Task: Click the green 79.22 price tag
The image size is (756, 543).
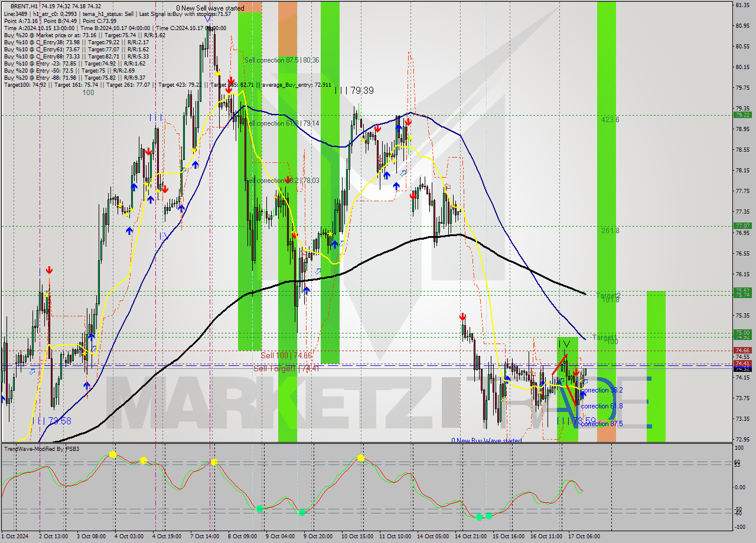Action: click(x=742, y=115)
